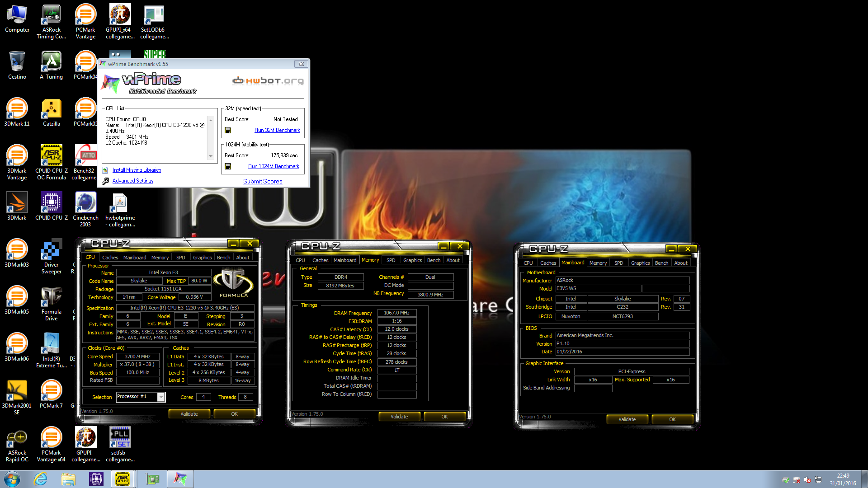Open the Computer desktop icon

coord(17,19)
